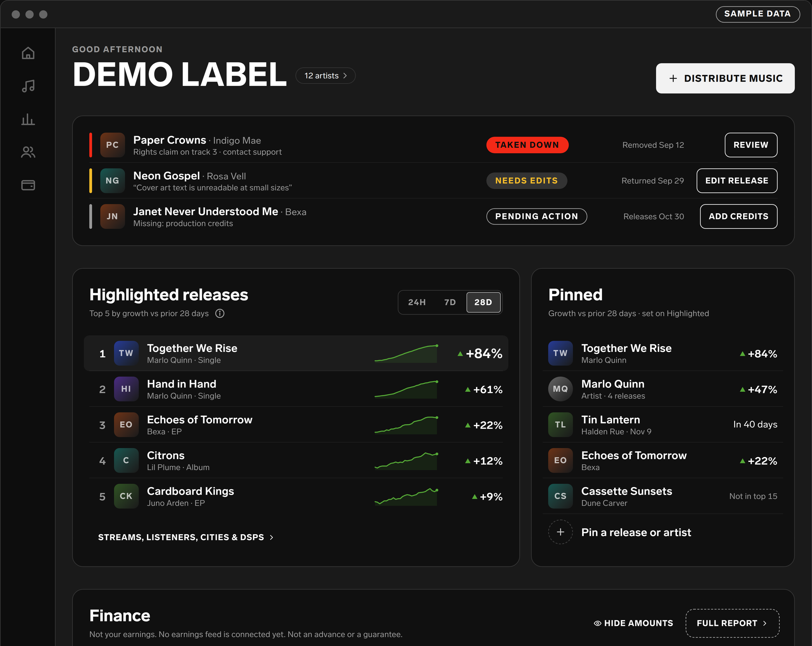
Task: Click Review for Paper Crowns
Action: click(751, 145)
